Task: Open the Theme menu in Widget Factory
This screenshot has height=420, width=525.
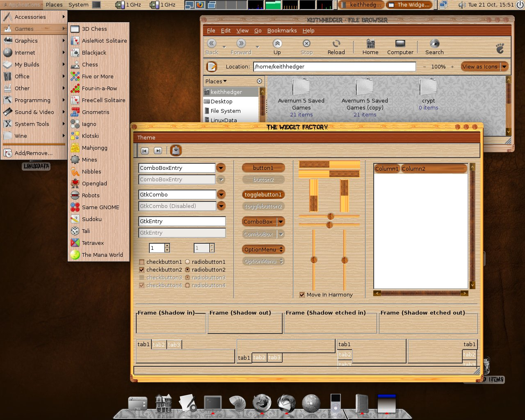Action: [x=146, y=137]
